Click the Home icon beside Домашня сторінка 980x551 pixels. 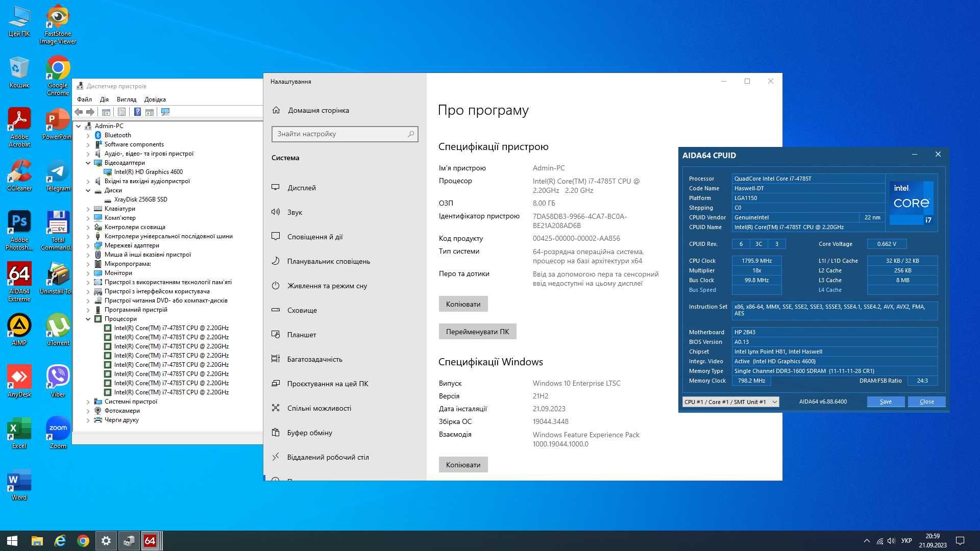point(276,110)
